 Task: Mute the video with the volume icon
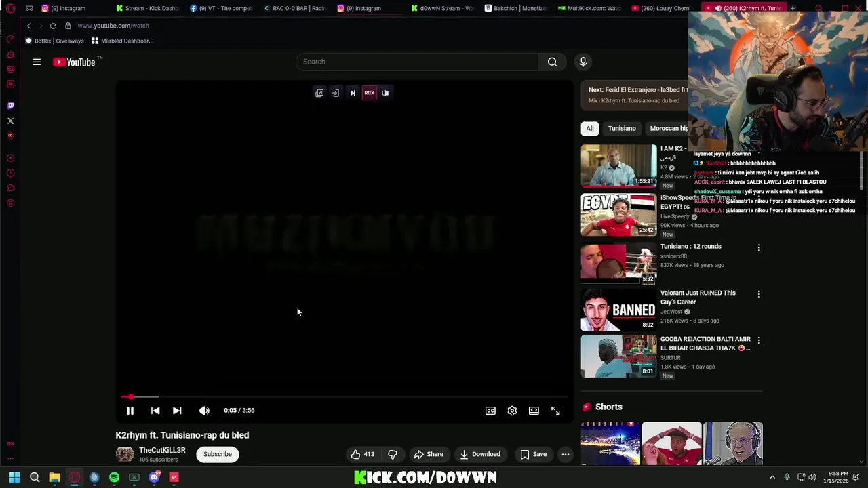[x=204, y=410]
